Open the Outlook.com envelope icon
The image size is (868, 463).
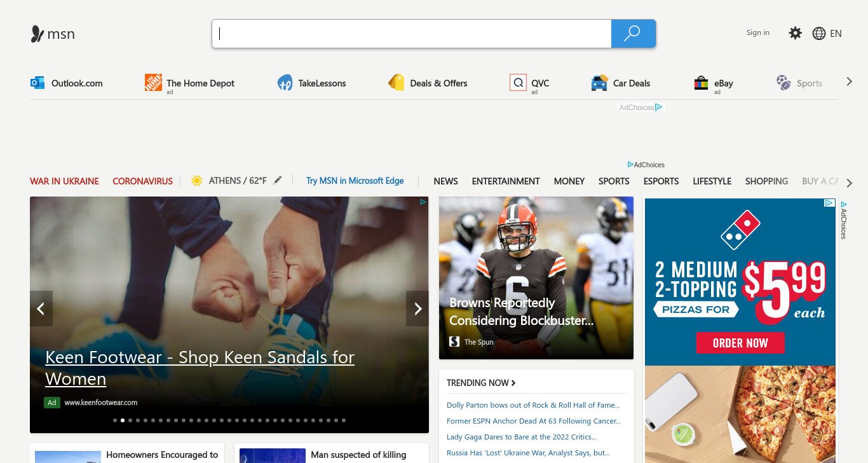(37, 83)
